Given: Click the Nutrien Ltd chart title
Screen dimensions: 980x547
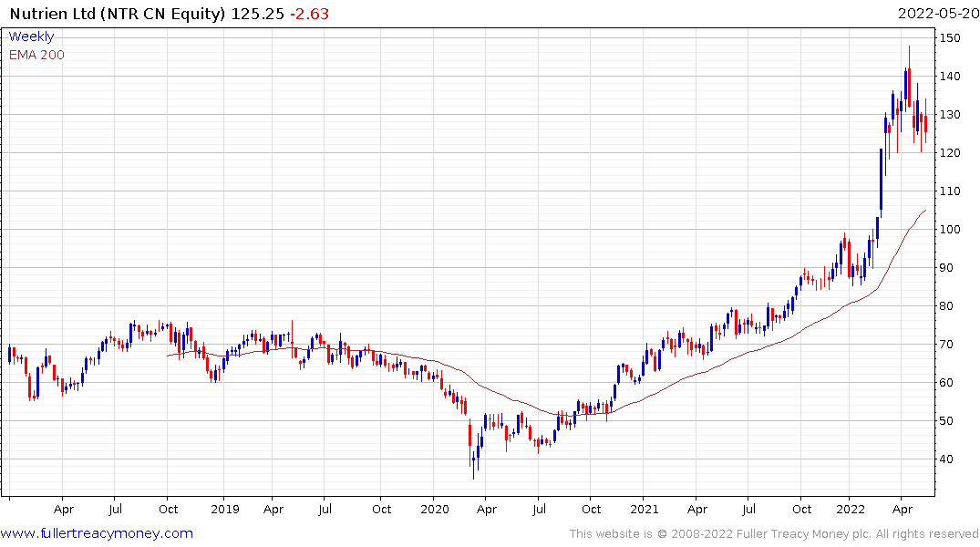Looking at the screenshot, I should pyautogui.click(x=117, y=13).
